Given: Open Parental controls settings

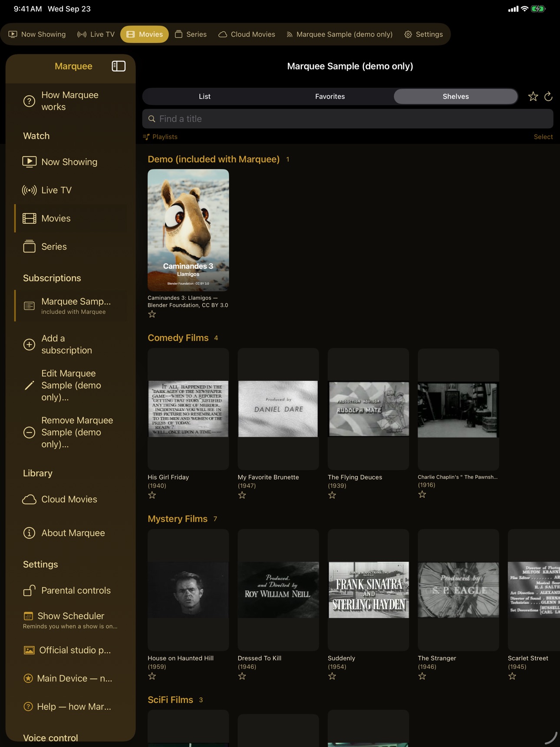Looking at the screenshot, I should pyautogui.click(x=69, y=591).
